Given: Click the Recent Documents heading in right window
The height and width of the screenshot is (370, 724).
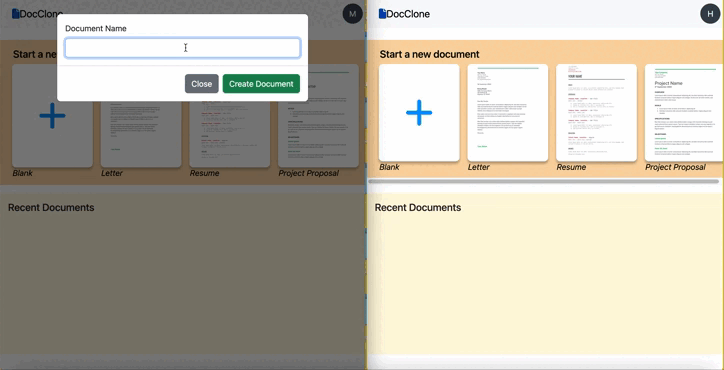Looking at the screenshot, I should pyautogui.click(x=418, y=207).
